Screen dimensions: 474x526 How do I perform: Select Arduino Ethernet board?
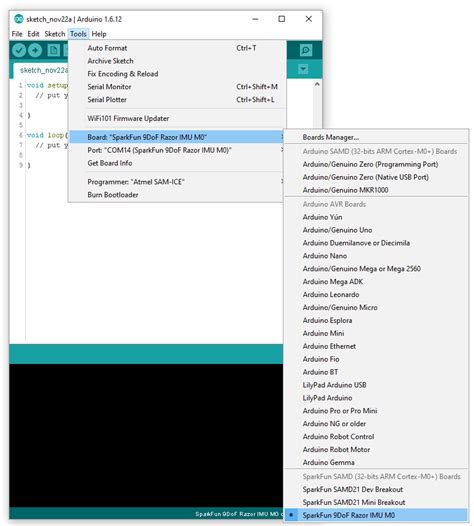(x=376, y=346)
